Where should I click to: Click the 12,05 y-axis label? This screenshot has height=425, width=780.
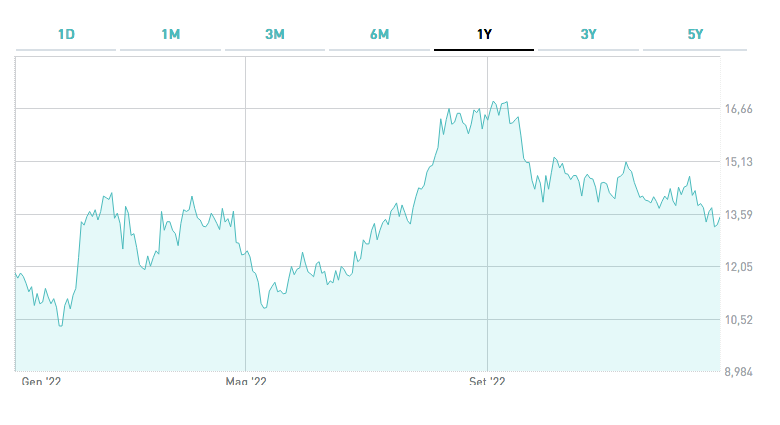pos(738,267)
